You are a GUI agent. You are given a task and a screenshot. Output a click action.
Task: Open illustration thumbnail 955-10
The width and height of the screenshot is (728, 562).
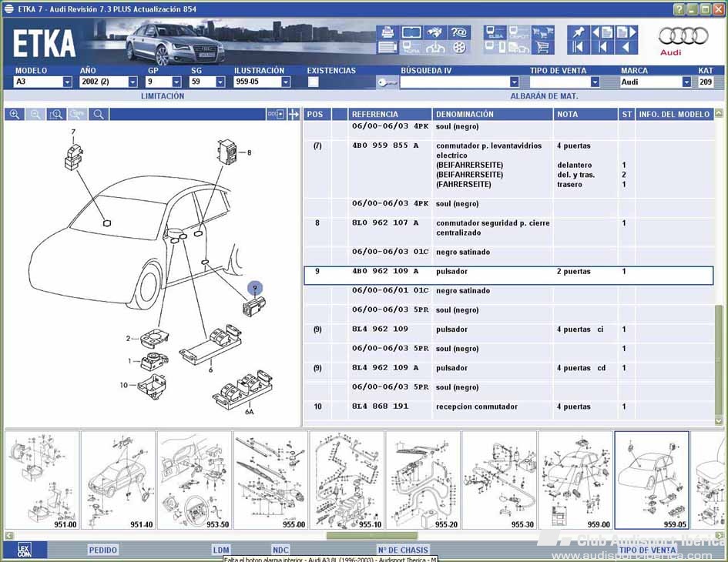tap(347, 480)
